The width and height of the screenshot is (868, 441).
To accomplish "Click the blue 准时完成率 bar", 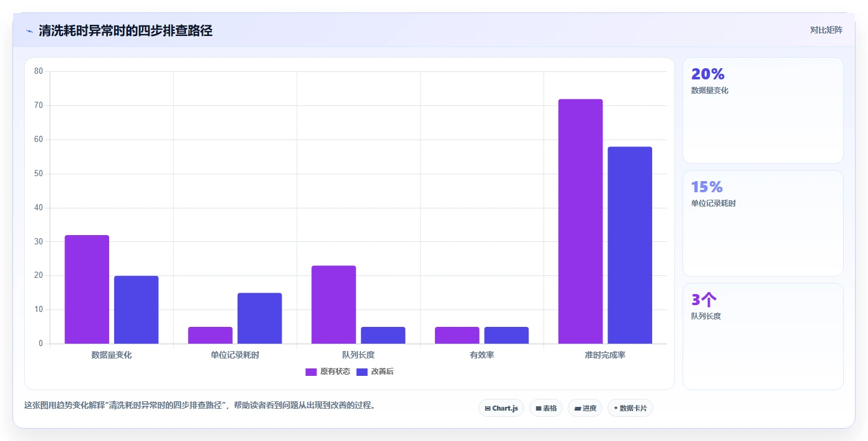I will click(x=630, y=245).
